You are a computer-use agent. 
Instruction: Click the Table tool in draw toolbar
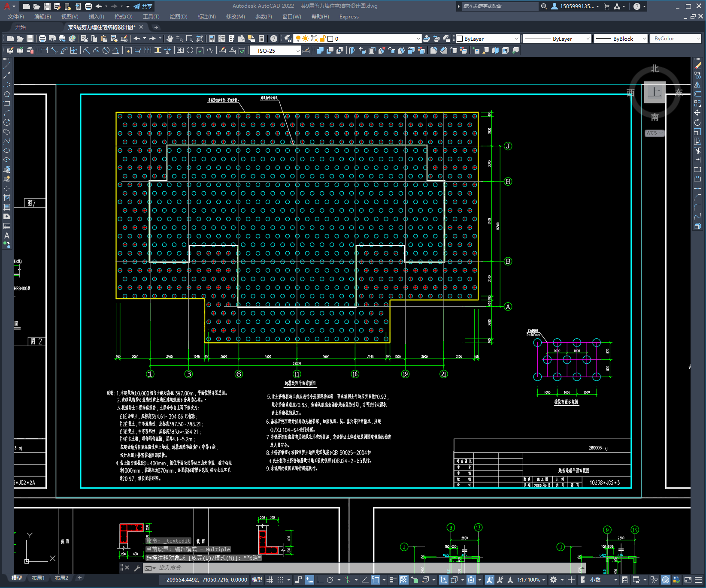(x=7, y=226)
